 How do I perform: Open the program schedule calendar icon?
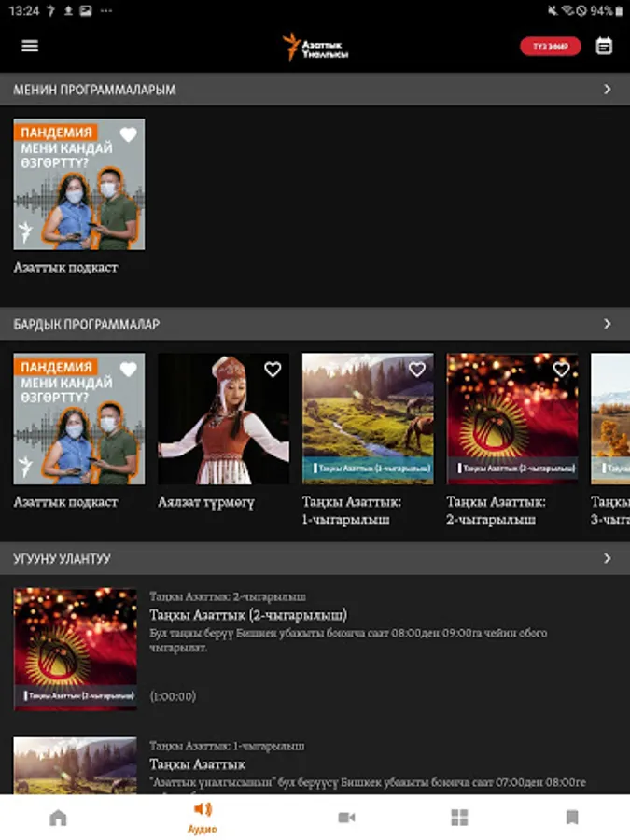[x=604, y=46]
